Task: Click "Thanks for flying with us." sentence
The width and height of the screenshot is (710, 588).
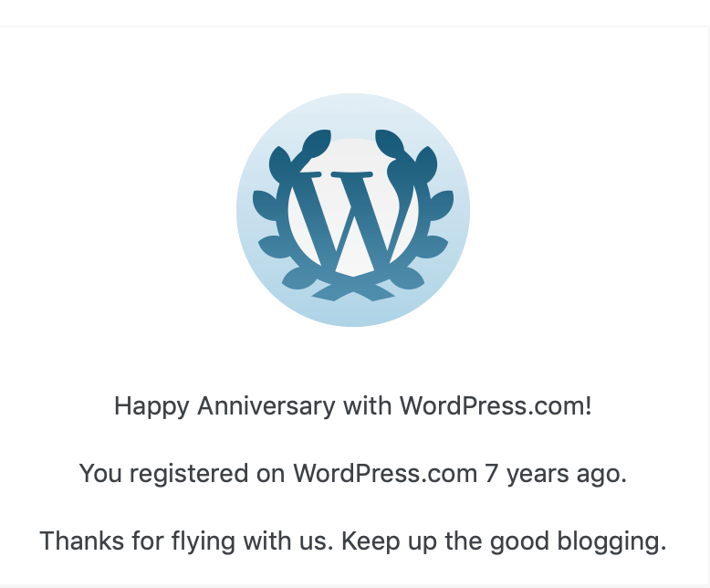Action: [x=187, y=541]
